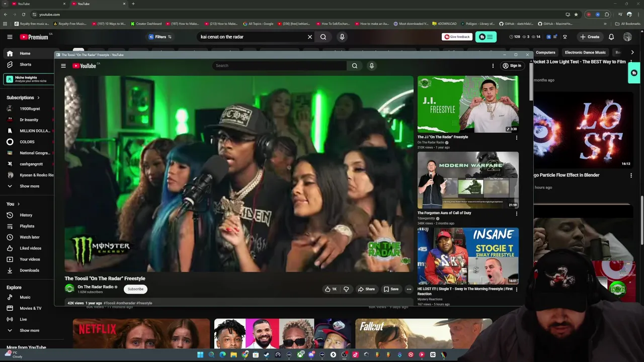Open the main YouTube hamburger menu

coord(10,37)
